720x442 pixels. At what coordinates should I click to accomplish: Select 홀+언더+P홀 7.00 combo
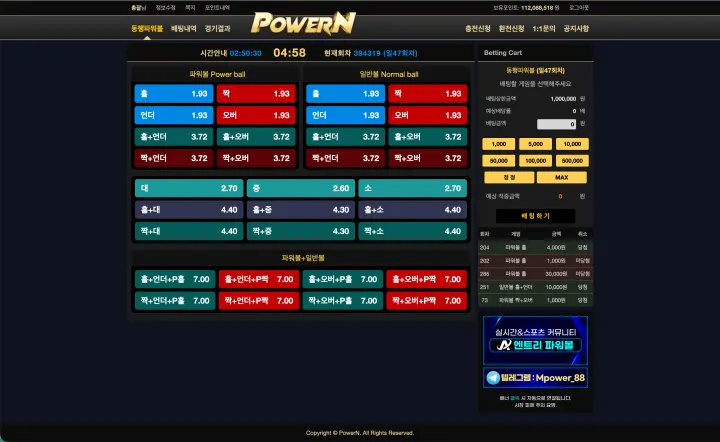click(x=175, y=279)
